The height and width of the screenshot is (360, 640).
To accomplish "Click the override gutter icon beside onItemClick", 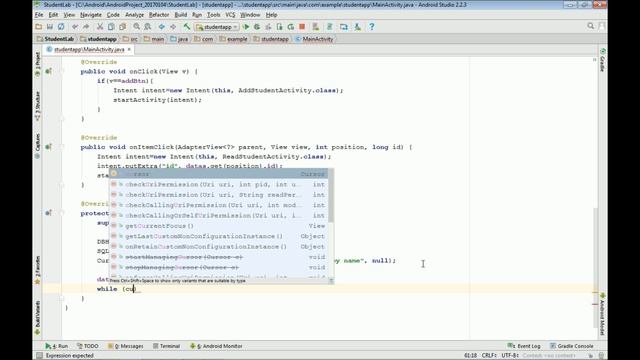I will coord(48,147).
